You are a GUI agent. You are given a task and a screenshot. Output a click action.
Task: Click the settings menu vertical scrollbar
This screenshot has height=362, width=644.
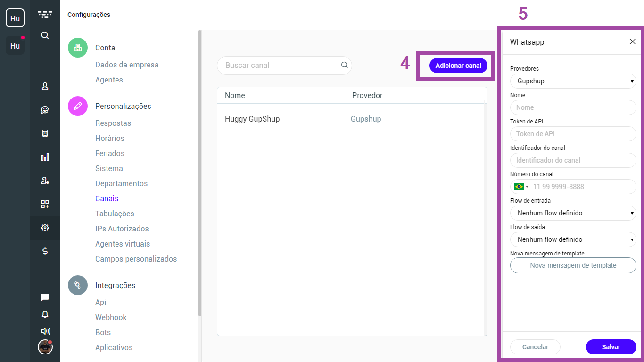[200, 173]
